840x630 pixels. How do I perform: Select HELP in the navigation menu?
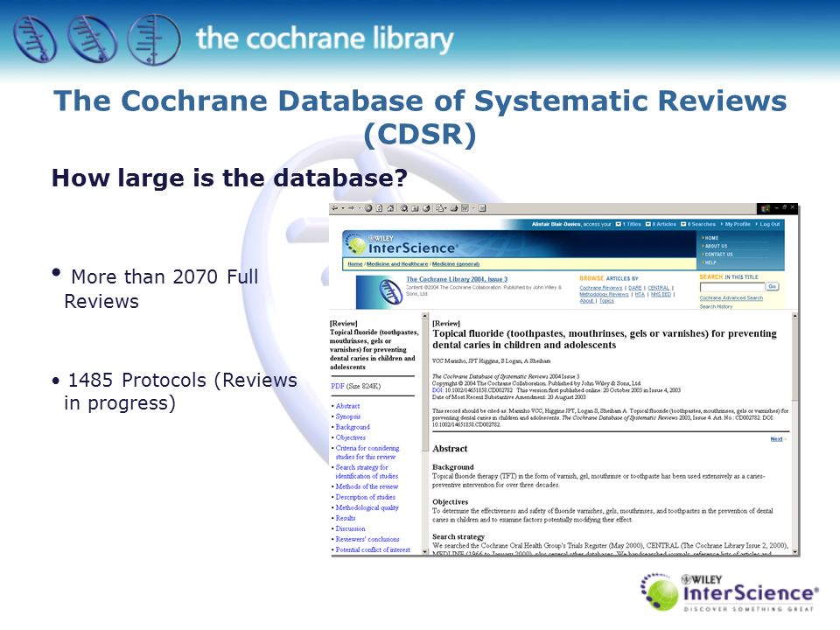(x=710, y=262)
